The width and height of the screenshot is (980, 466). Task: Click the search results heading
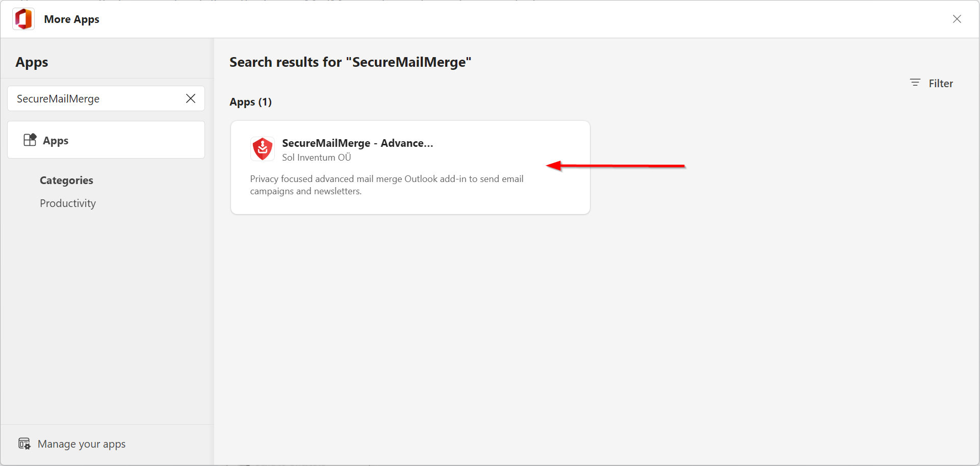pos(350,62)
